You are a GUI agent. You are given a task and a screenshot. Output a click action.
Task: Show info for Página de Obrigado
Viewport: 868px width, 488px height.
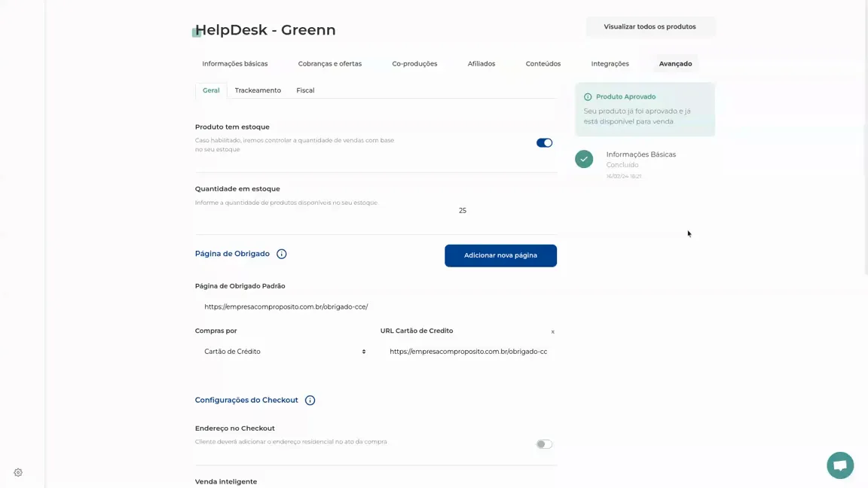[x=281, y=254]
